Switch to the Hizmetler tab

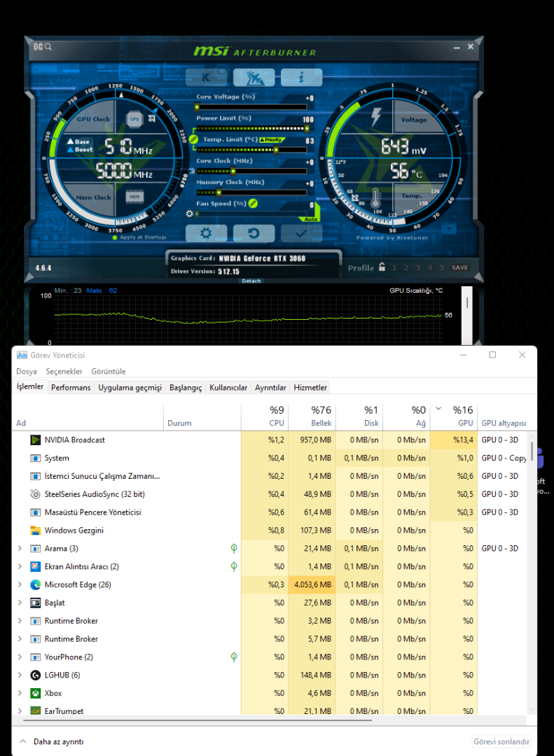pyautogui.click(x=310, y=388)
